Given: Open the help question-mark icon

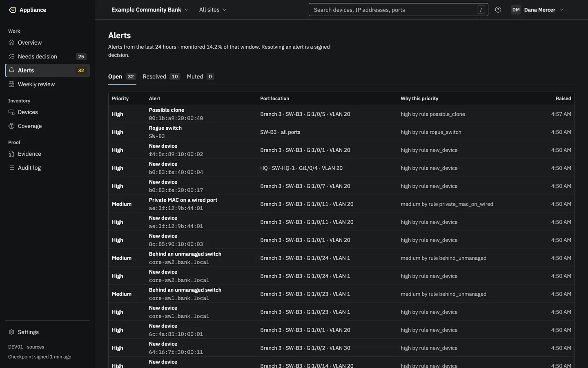Looking at the screenshot, I should [498, 10].
